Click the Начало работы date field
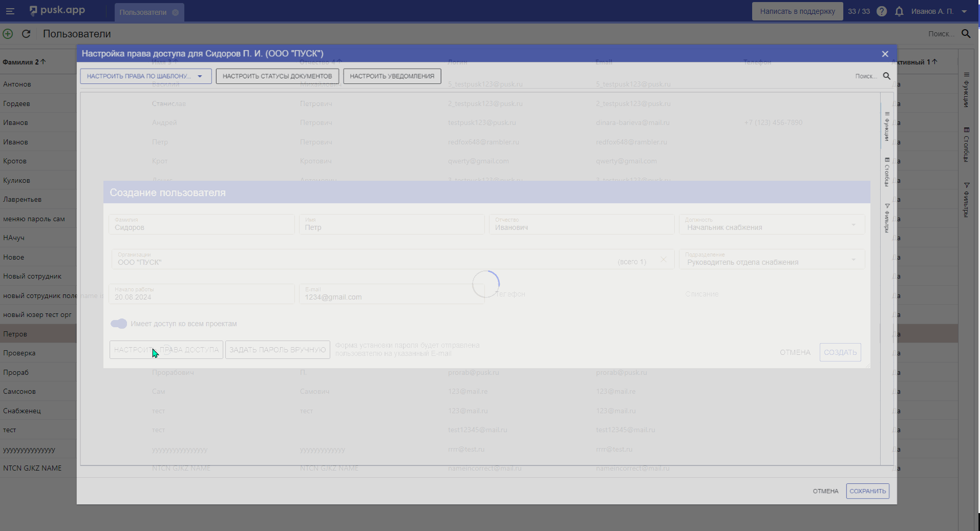The height and width of the screenshot is (531, 980). [x=202, y=294]
